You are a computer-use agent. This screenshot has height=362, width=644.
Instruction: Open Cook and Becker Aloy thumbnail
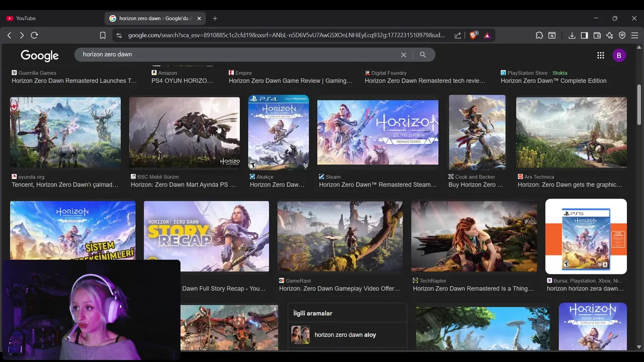(x=477, y=132)
